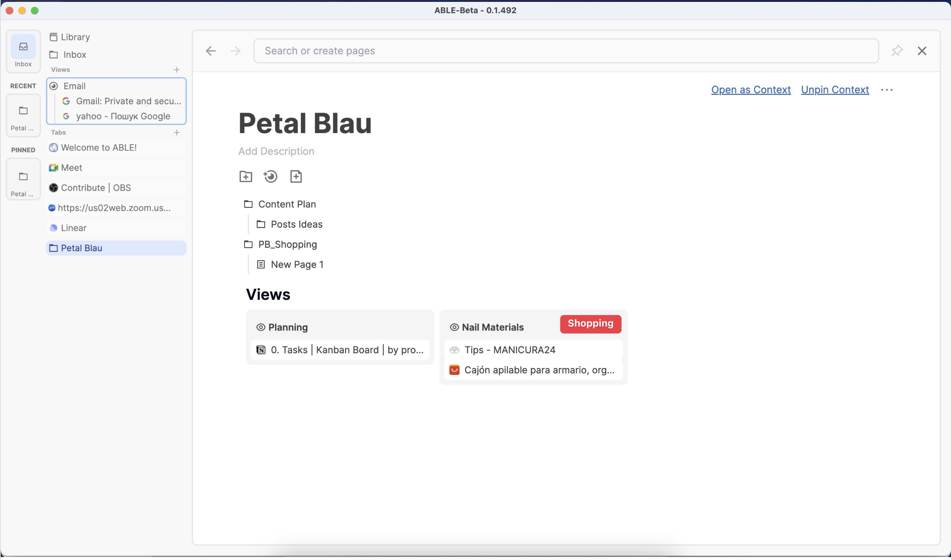
Task: Click the pin icon beside the search bar
Action: point(897,51)
